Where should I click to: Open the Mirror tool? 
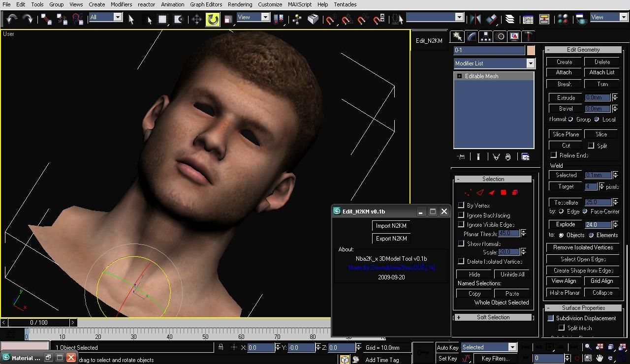click(475, 19)
